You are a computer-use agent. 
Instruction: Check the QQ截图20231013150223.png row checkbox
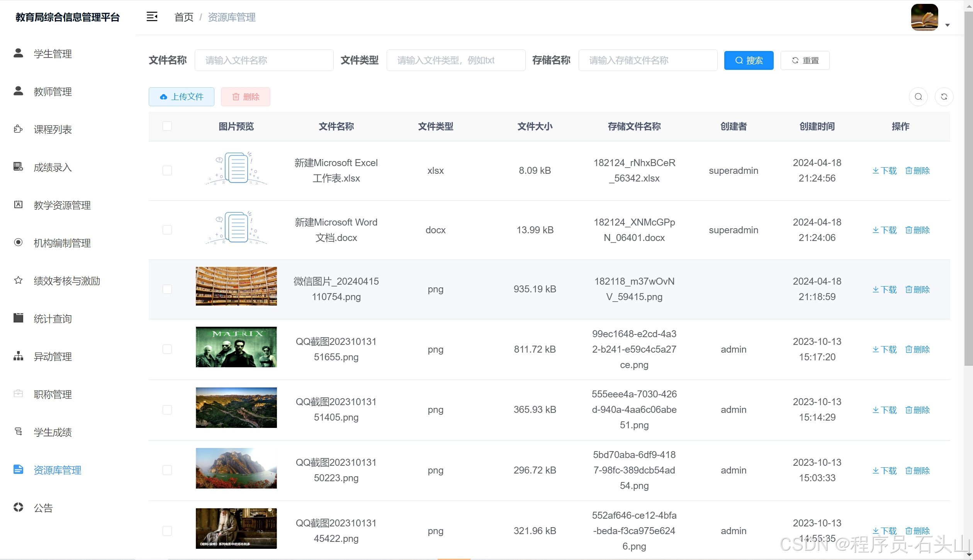[167, 470]
